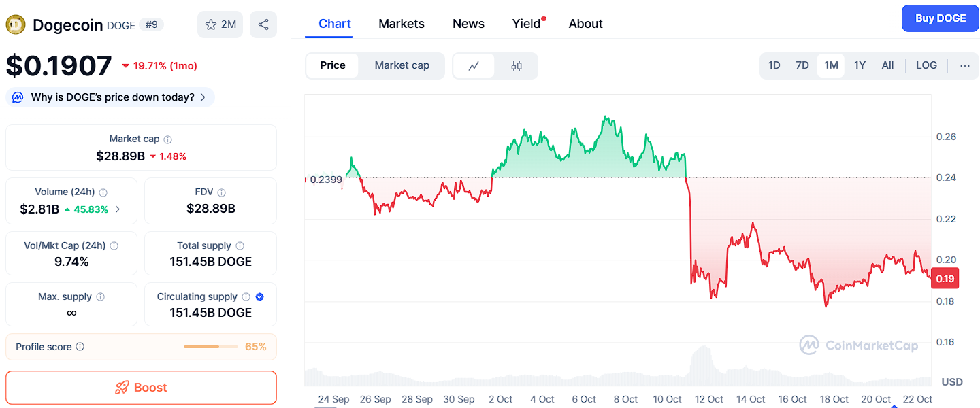Switch to the candlestick chart icon
The height and width of the screenshot is (408, 980).
tap(517, 66)
